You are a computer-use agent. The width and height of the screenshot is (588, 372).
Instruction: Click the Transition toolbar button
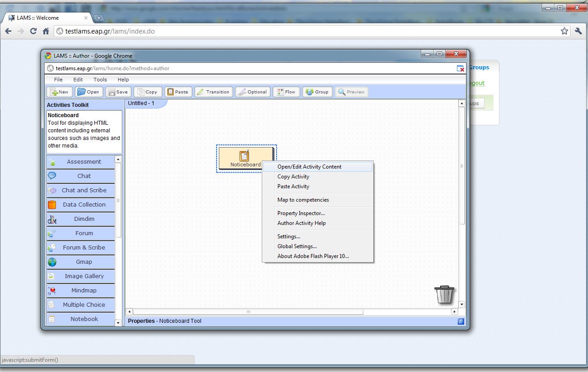(213, 92)
